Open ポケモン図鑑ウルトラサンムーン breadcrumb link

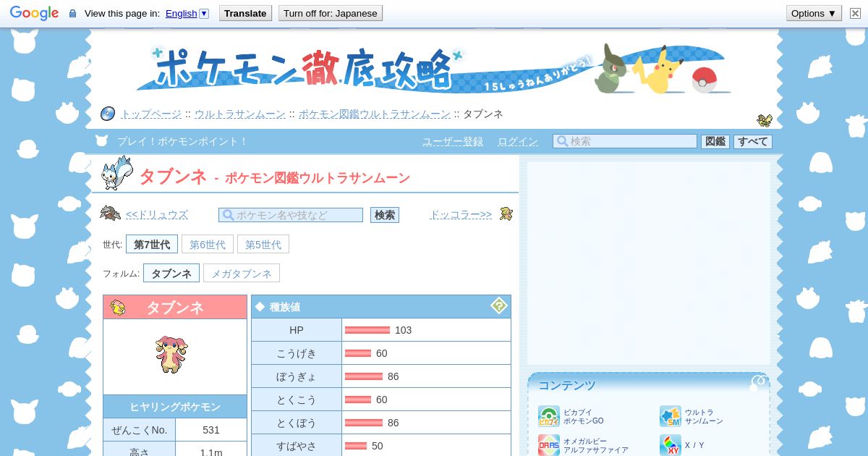(375, 114)
